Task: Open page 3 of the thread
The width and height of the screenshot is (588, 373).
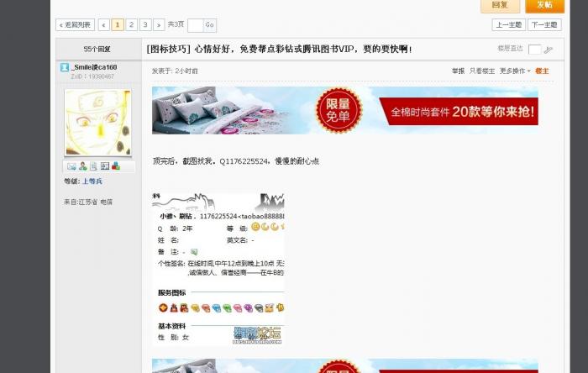Action: tap(145, 25)
